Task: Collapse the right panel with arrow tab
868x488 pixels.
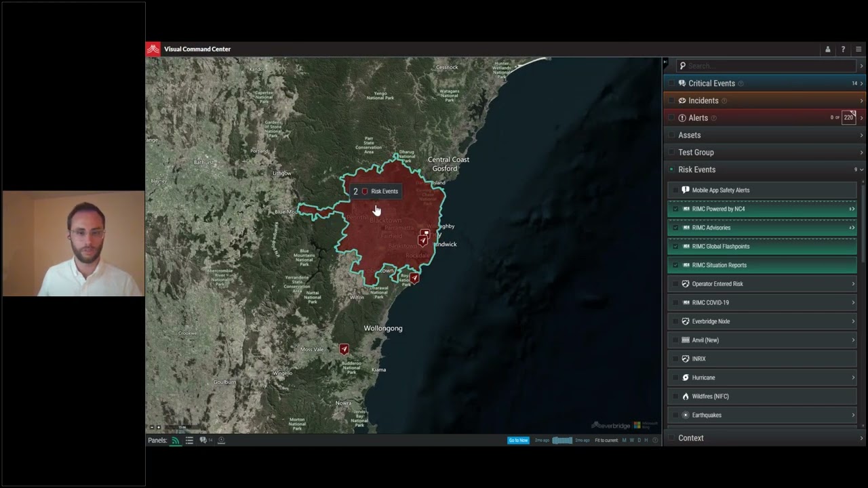Action: (665, 63)
